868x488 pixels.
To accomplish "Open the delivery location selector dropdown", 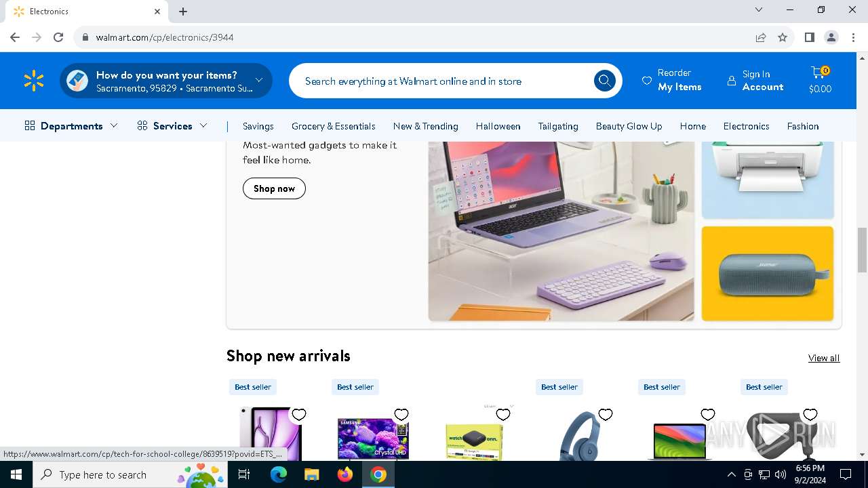I will click(x=166, y=81).
